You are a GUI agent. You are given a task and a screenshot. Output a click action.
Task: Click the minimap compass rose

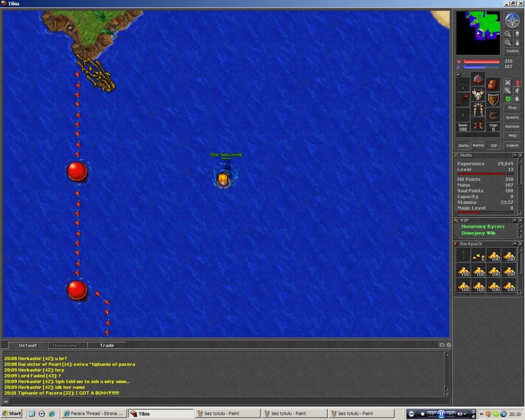coord(512,21)
